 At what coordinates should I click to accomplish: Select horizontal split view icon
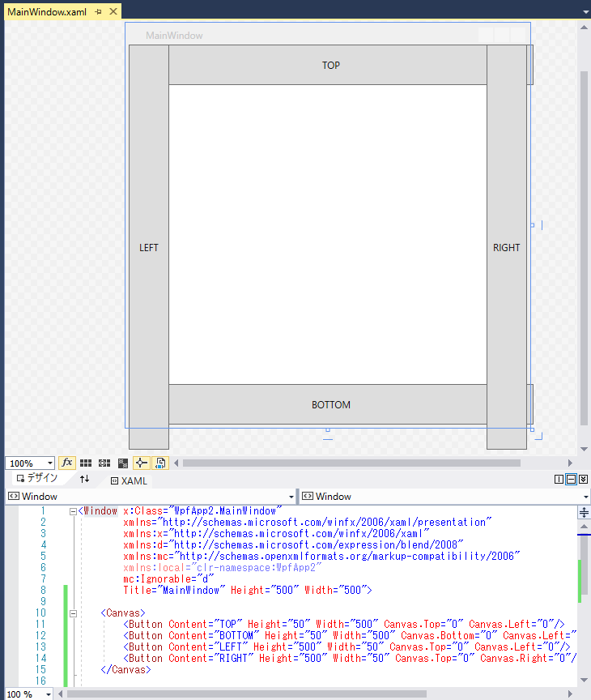pos(571,480)
